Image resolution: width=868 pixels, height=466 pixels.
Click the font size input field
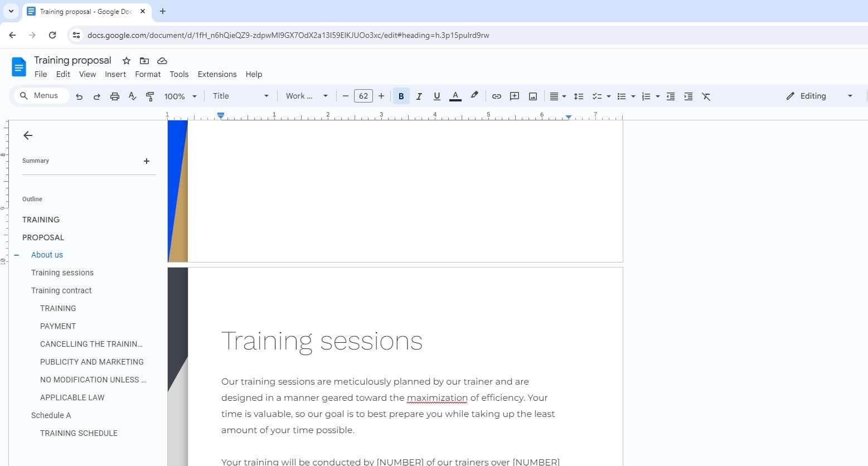[363, 96]
